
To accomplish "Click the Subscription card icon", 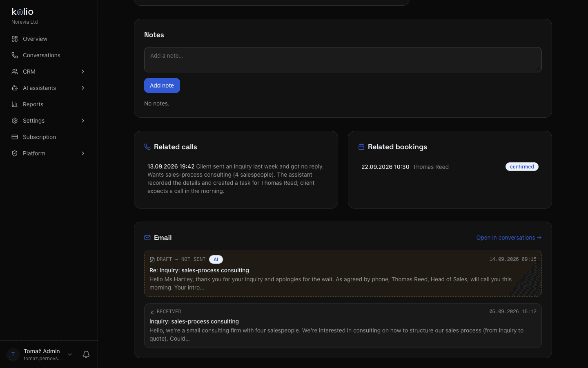I will coord(15,137).
